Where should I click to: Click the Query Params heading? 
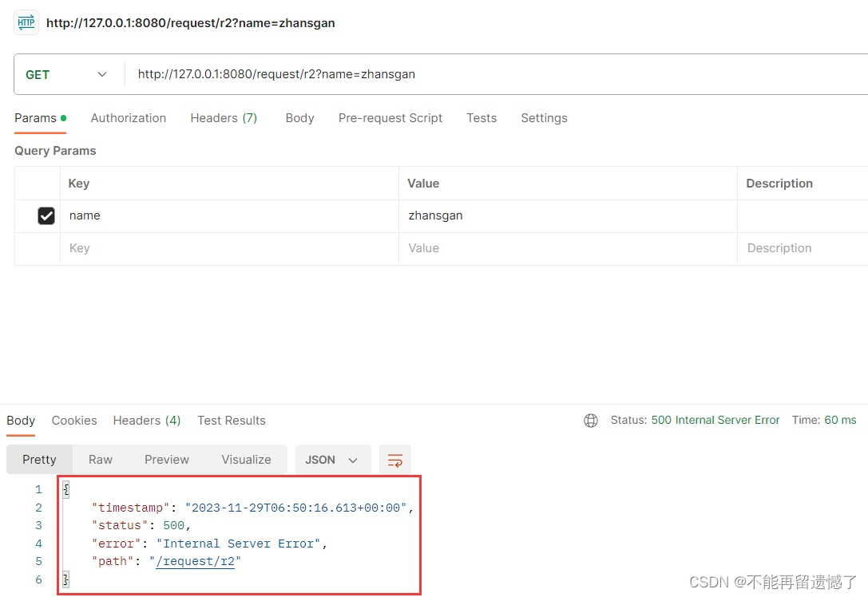coord(55,151)
